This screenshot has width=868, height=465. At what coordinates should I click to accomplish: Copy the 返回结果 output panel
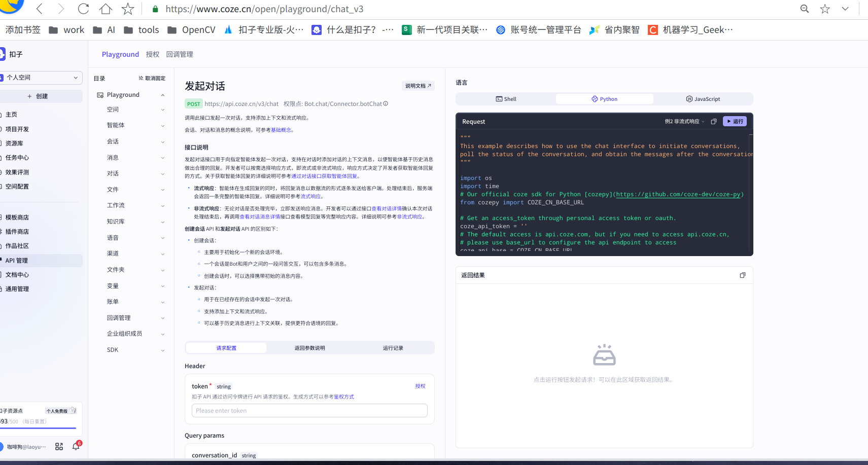tap(742, 275)
